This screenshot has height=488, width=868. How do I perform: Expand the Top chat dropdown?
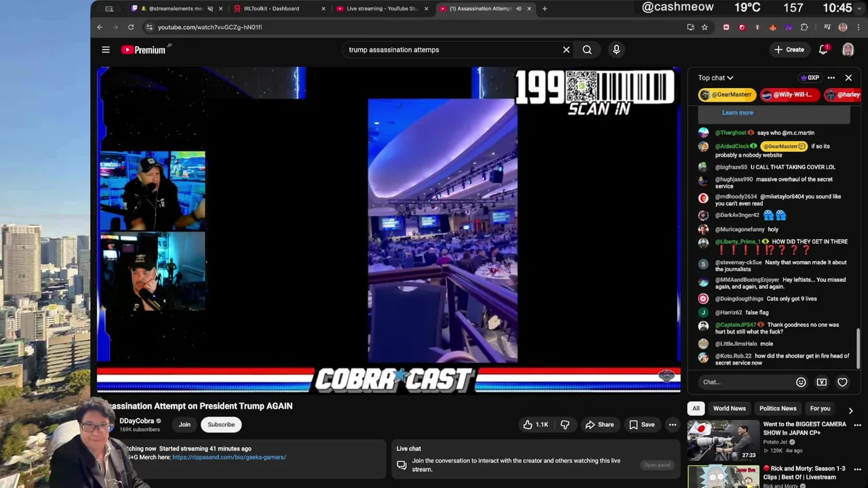[x=715, y=78]
